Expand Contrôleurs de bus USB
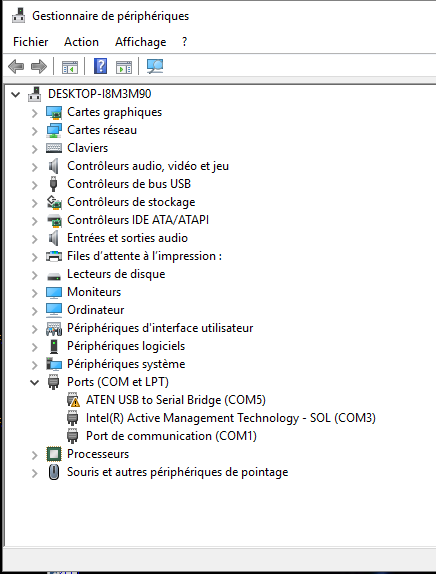Screen dimensions: 436x574 coord(34,184)
